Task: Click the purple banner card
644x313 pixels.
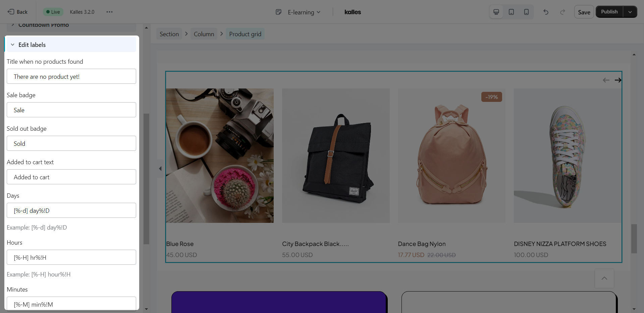Action: click(x=279, y=302)
